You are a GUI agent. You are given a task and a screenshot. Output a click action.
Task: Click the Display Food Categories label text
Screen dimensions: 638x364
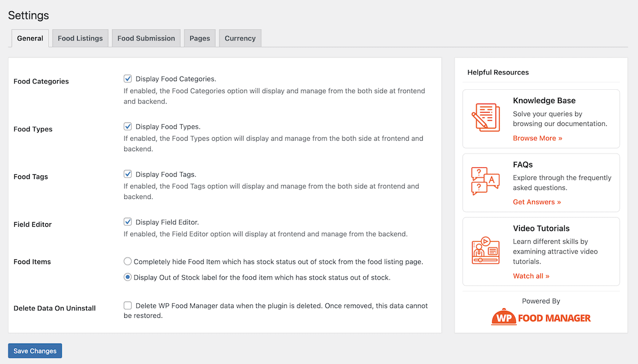coord(176,79)
